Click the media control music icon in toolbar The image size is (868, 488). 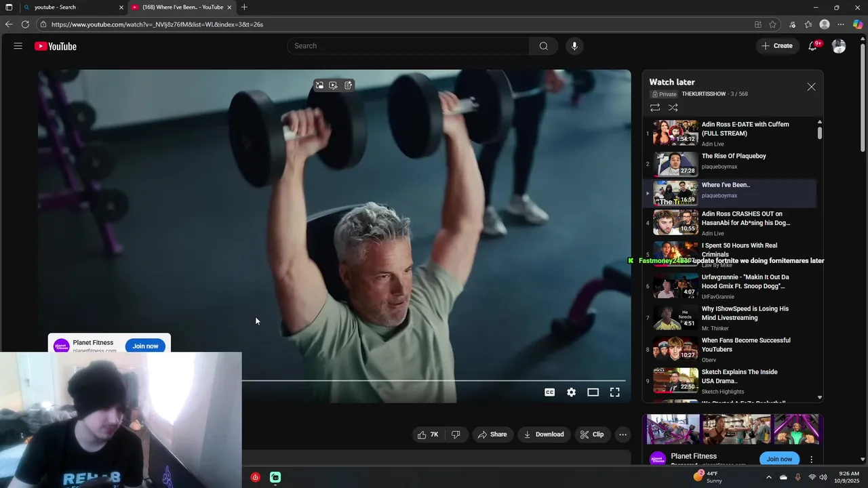click(x=792, y=24)
